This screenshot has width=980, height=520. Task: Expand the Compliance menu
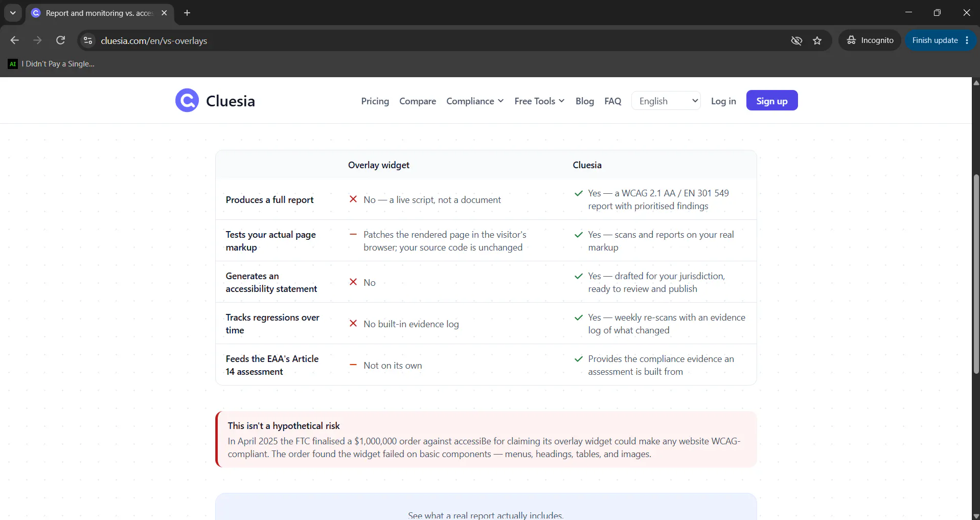coord(475,101)
